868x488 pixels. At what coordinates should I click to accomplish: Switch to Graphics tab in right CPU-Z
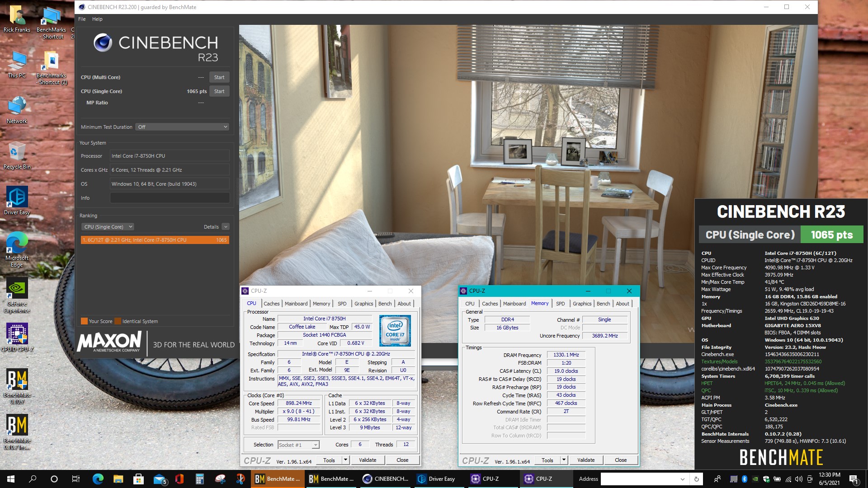click(x=582, y=304)
